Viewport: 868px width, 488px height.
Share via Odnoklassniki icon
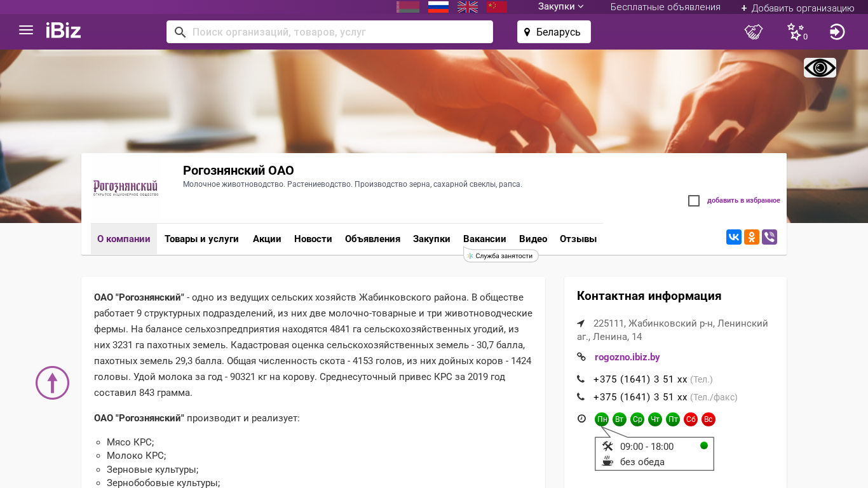click(x=752, y=237)
